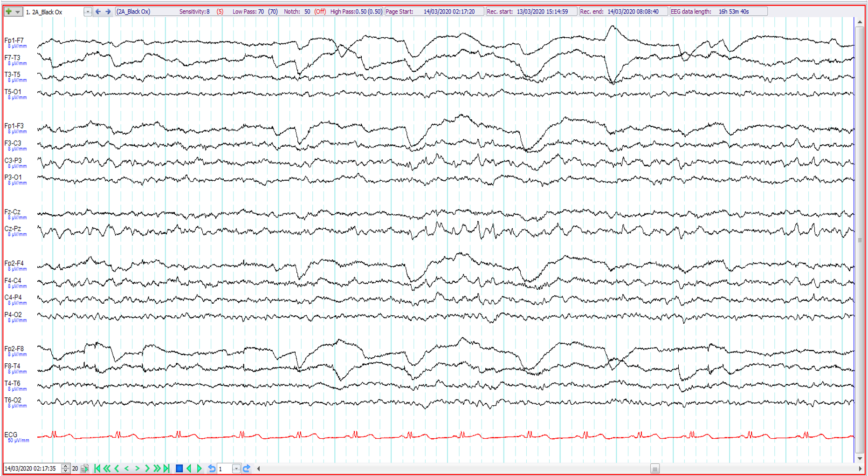Viewport: 868px width, 476px height.
Task: Select the P4-O2 channel label
Action: [13, 315]
